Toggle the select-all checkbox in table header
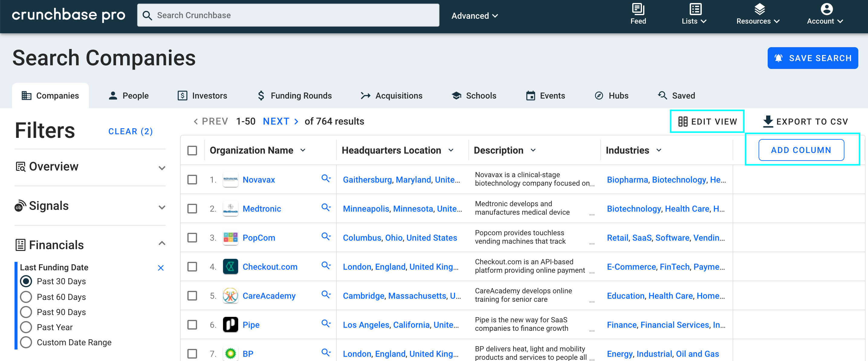 tap(193, 150)
